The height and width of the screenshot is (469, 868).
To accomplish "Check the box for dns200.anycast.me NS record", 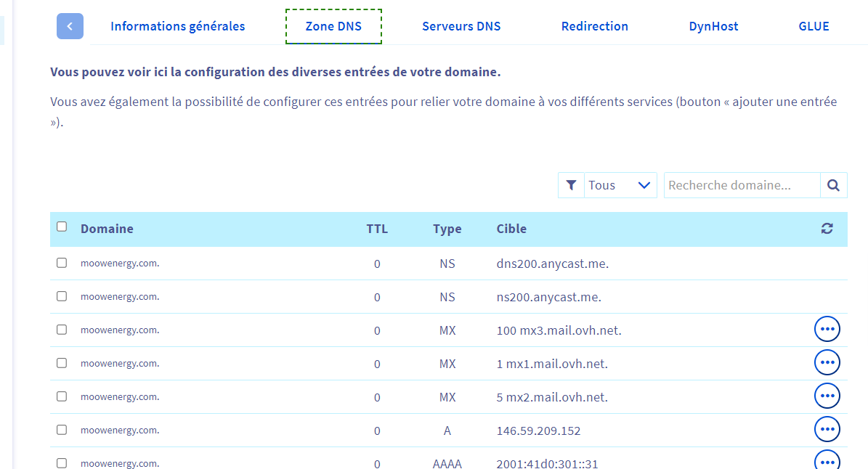I will point(62,263).
